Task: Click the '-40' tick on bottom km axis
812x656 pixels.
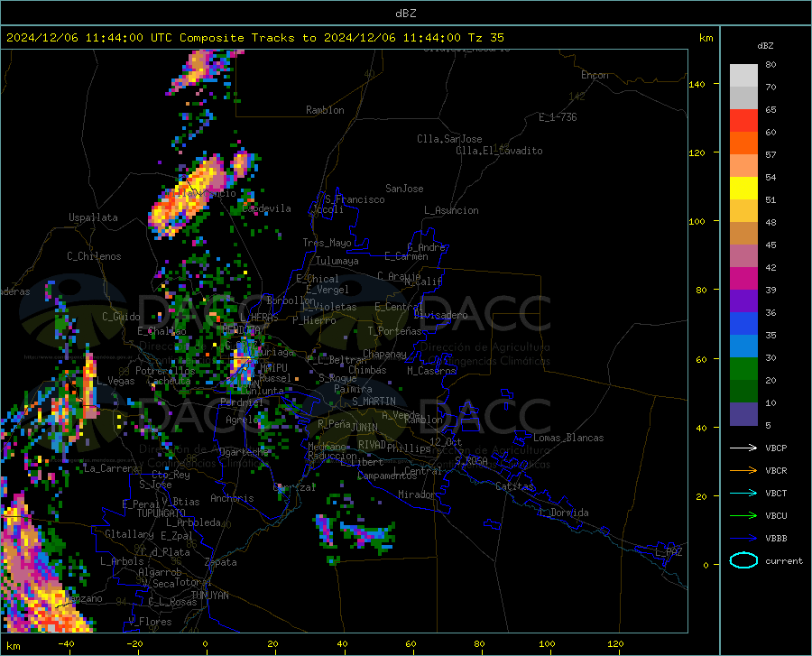Action: point(66,644)
